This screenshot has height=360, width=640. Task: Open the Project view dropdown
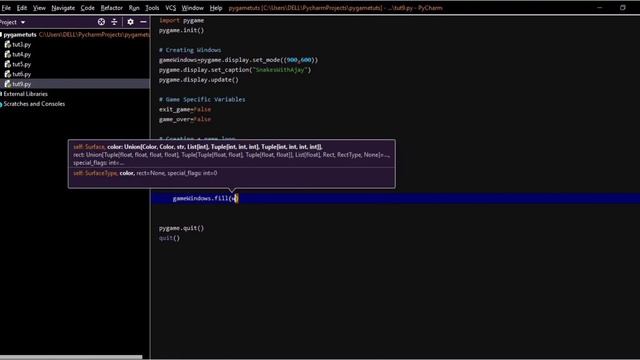[x=13, y=22]
